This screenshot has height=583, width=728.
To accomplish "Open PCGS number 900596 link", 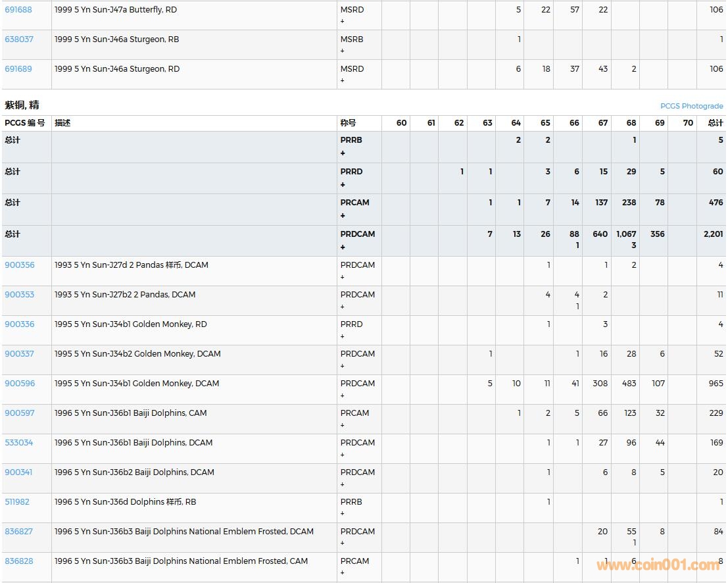I will (20, 384).
